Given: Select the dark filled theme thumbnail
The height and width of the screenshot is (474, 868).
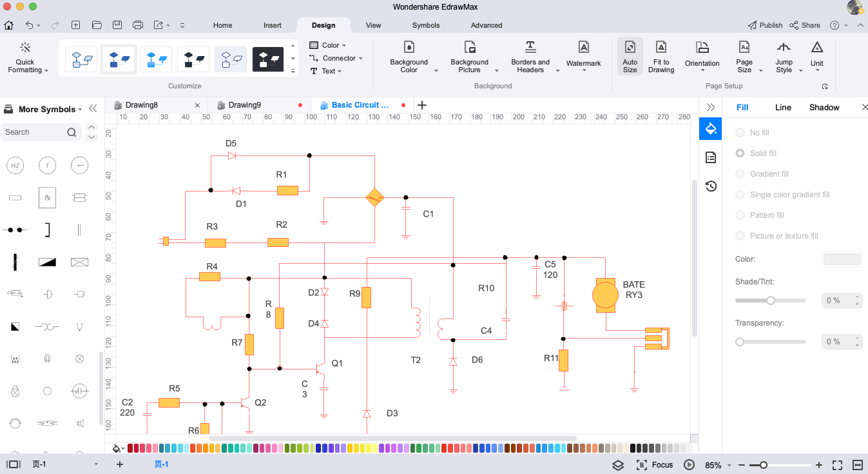Looking at the screenshot, I should [268, 59].
